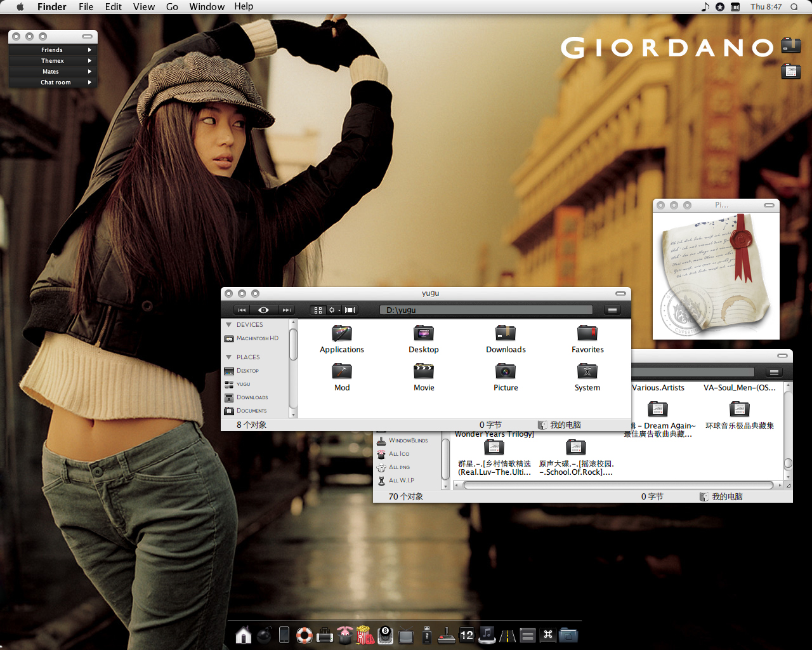
Task: Select All Ico in back window sidebar
Action: [393, 454]
